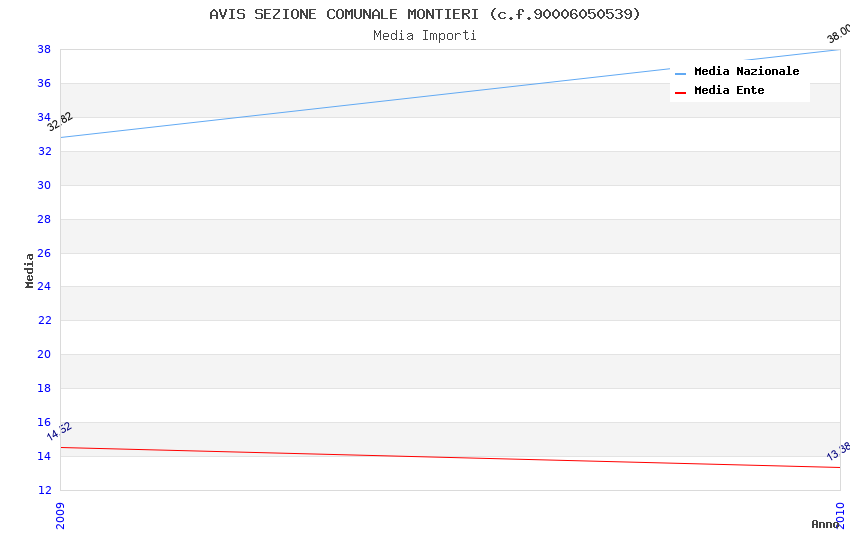Click the y-axis tick label 24
This screenshot has width=850, height=550.
click(44, 286)
